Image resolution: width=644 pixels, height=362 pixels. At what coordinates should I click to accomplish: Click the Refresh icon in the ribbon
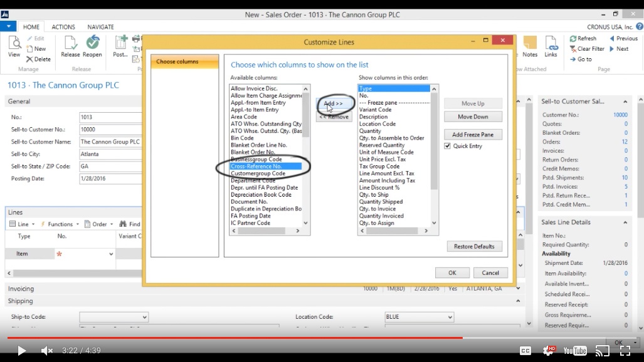573,39
